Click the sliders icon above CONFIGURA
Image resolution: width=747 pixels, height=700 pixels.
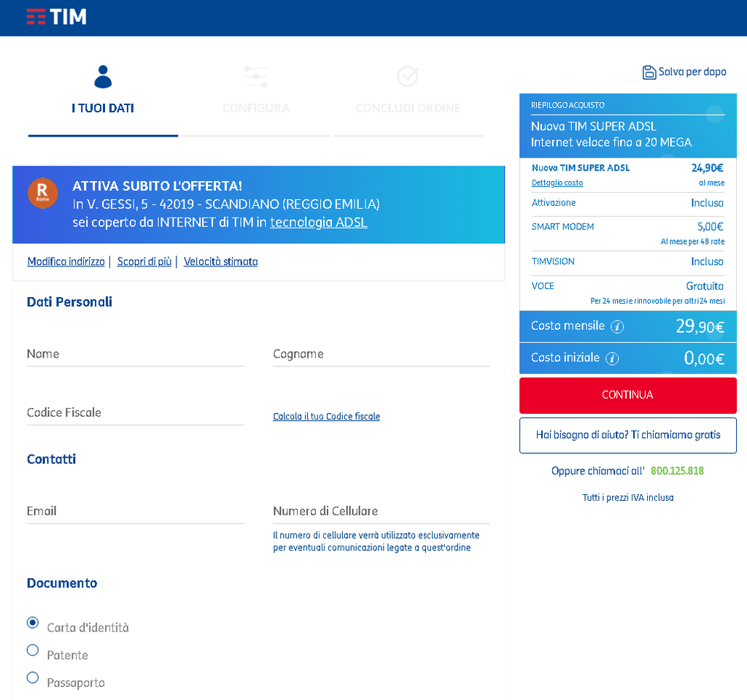coord(256,77)
